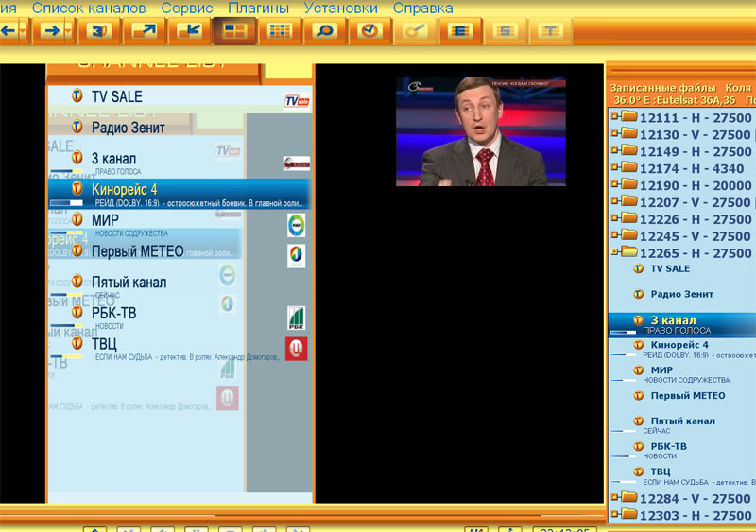Click the magnifier search toolbar icon

pyautogui.click(x=324, y=30)
